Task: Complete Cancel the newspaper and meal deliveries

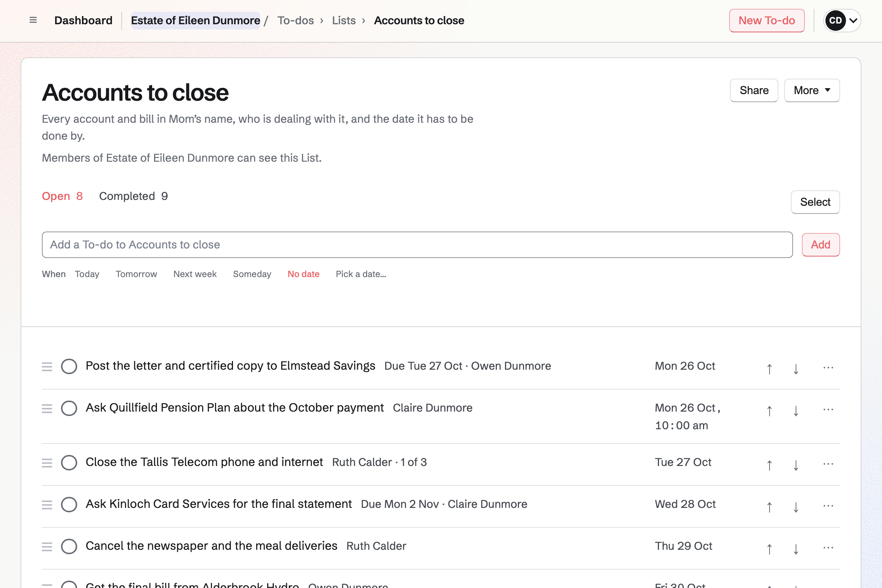Action: click(x=69, y=546)
